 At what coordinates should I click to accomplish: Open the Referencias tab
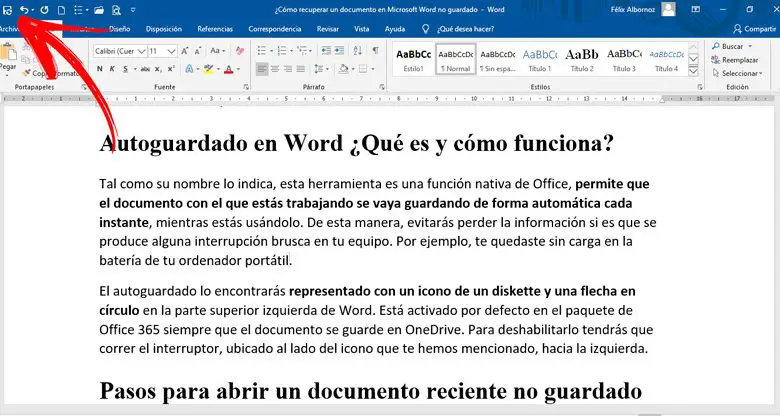tap(215, 29)
